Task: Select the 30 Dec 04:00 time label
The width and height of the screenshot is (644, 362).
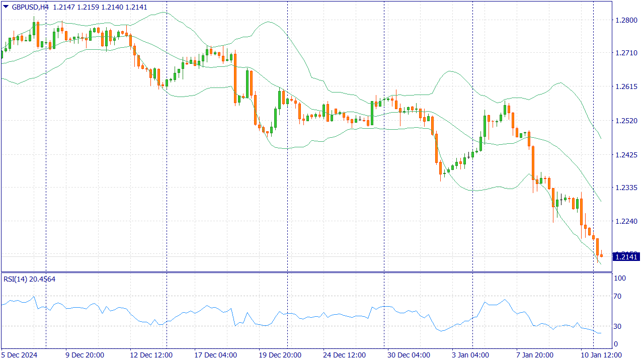Action: pyautogui.click(x=409, y=355)
